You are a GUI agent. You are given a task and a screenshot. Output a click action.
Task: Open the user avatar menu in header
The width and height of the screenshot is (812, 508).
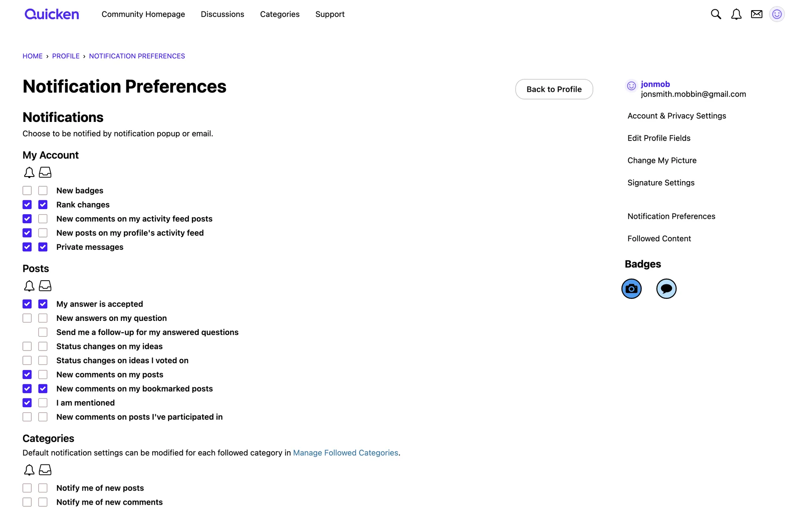point(777,14)
